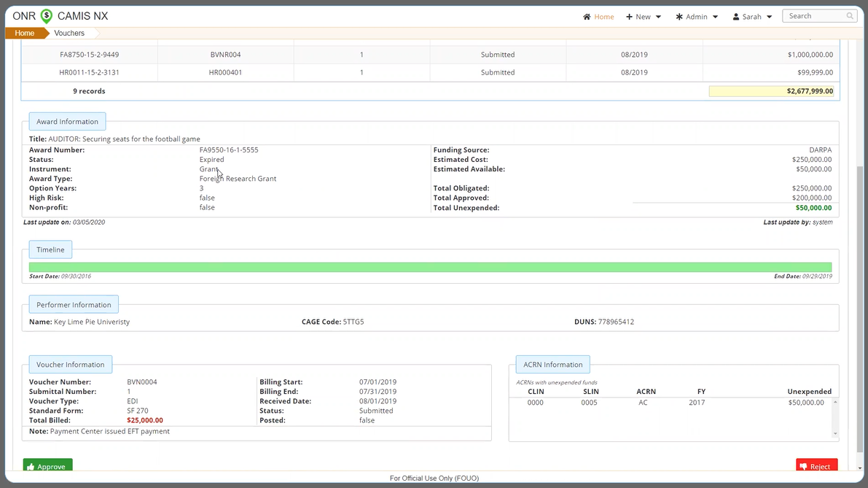Select the Home breadcrumb
Screen dimensions: 868x488
tap(24, 34)
